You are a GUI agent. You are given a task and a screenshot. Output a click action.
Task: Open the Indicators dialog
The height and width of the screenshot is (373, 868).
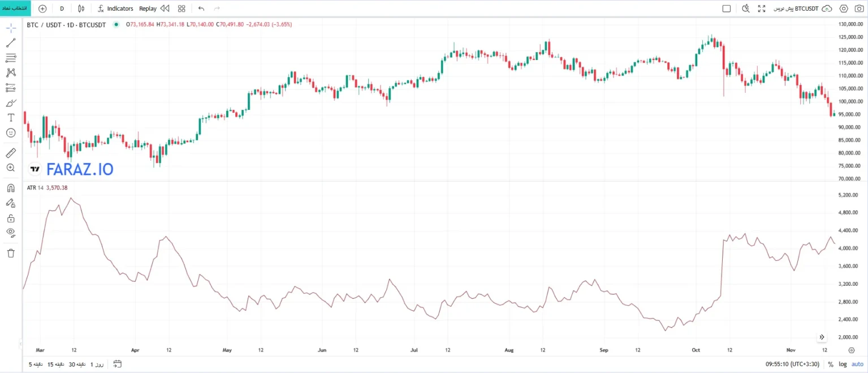point(115,8)
